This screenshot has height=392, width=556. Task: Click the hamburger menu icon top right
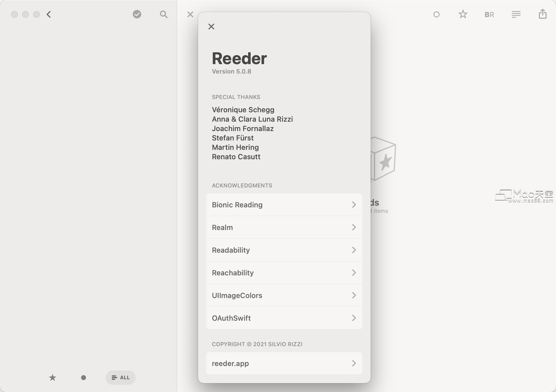(516, 14)
